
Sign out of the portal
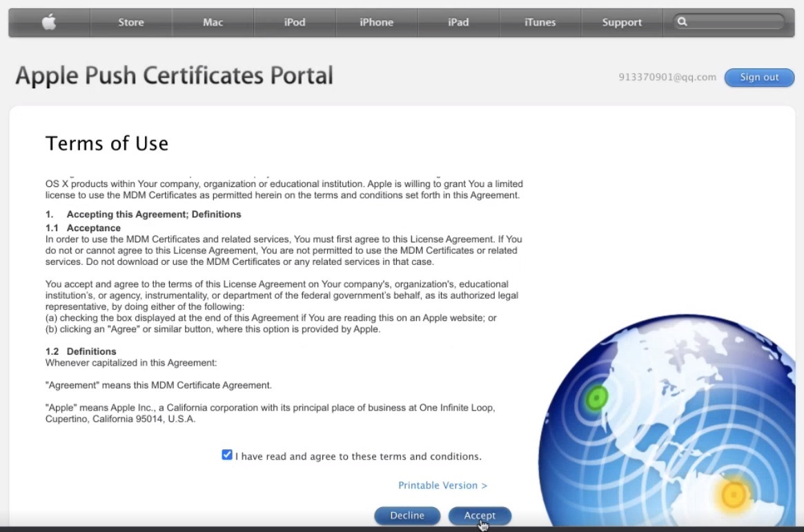click(759, 77)
